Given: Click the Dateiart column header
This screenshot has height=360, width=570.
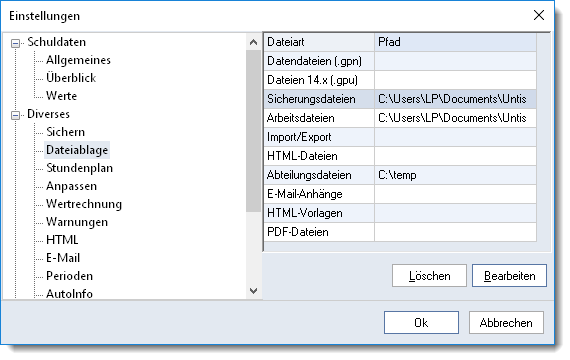Looking at the screenshot, I should coord(319,42).
